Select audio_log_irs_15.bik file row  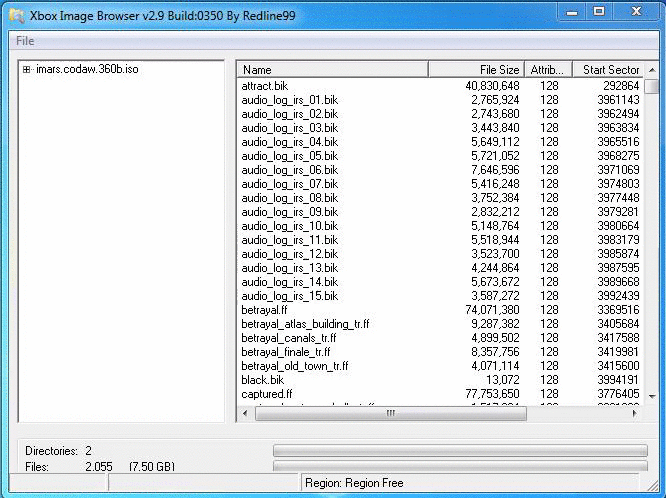(x=289, y=296)
